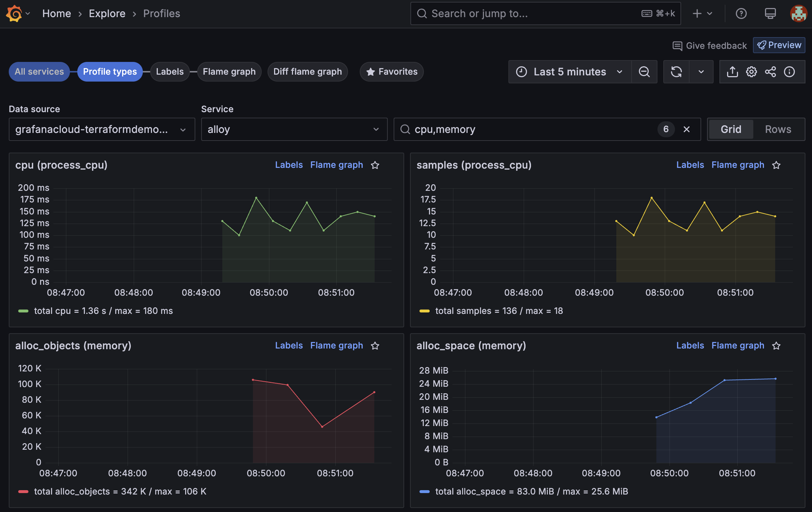Click the export/upload icon next to settings
Screen dimensions: 812x512
pyautogui.click(x=732, y=72)
